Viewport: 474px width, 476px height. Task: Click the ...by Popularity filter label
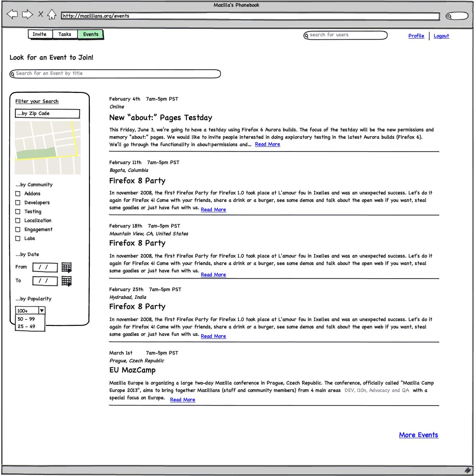33,299
